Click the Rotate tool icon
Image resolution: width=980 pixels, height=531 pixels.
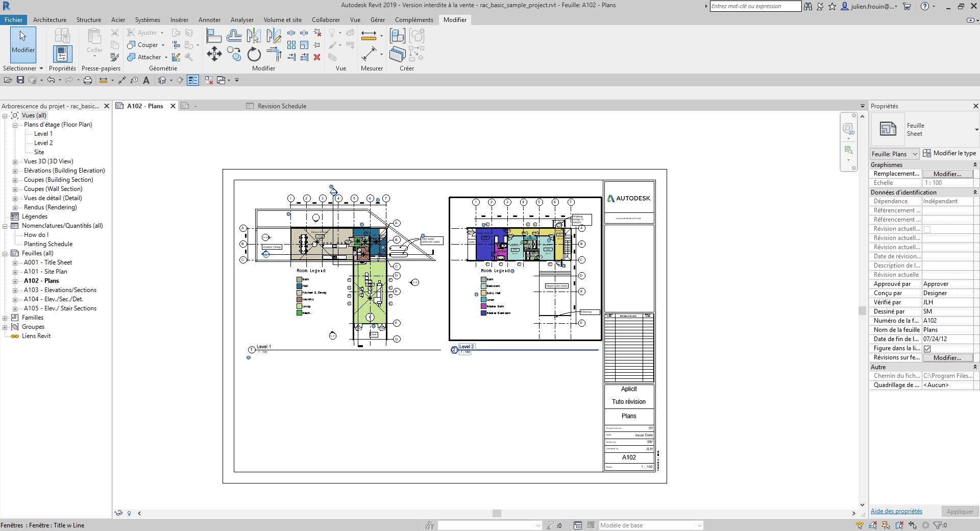pyautogui.click(x=254, y=54)
